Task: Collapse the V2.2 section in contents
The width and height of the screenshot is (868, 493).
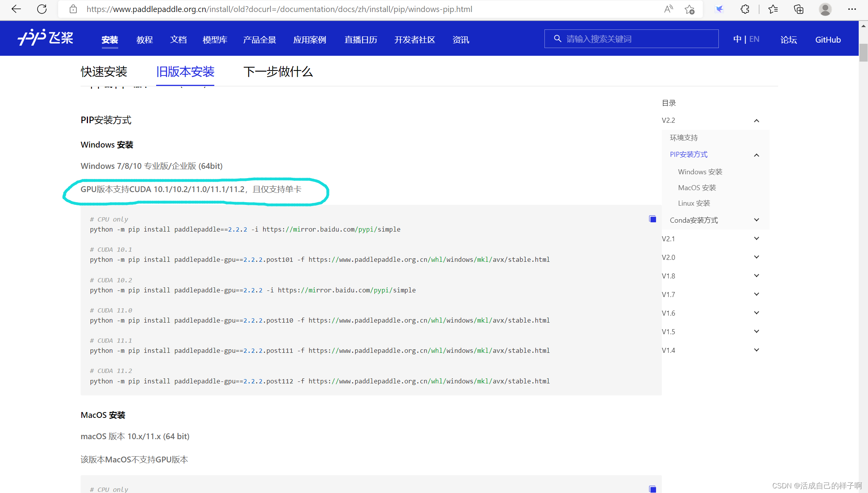Action: point(756,121)
